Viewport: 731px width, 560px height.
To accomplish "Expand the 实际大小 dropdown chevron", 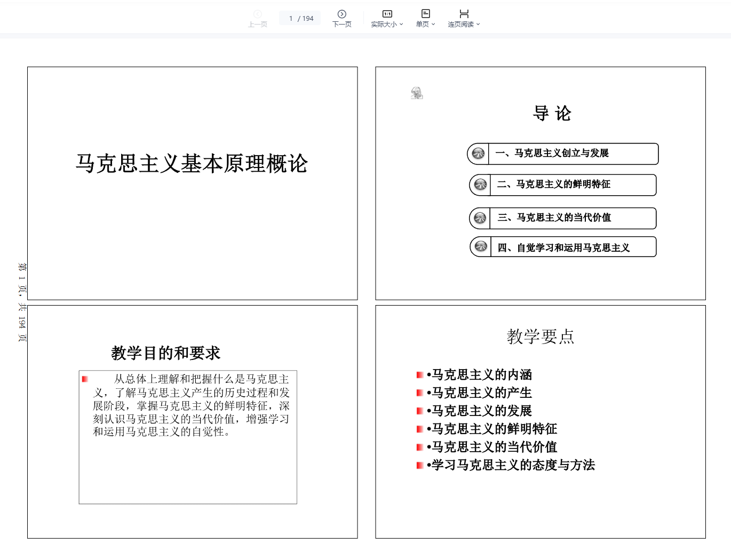I will [x=401, y=25].
